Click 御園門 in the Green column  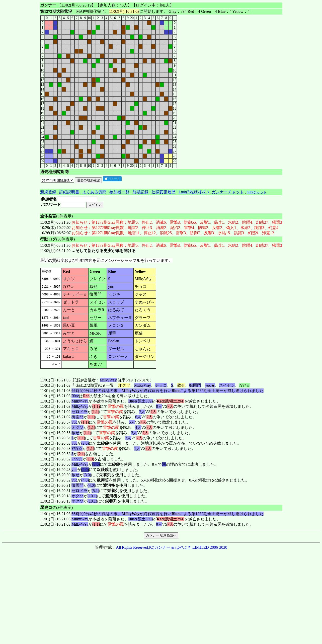pos(98,295)
